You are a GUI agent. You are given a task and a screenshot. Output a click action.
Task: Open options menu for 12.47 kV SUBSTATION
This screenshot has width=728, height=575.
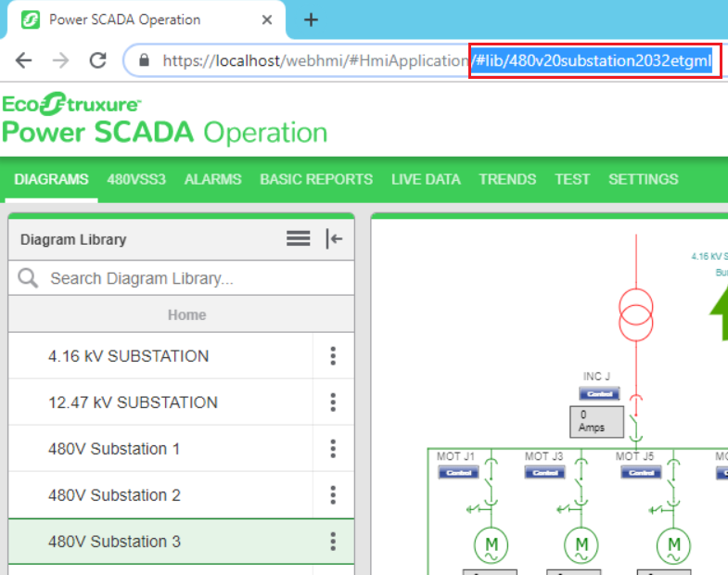pos(333,402)
